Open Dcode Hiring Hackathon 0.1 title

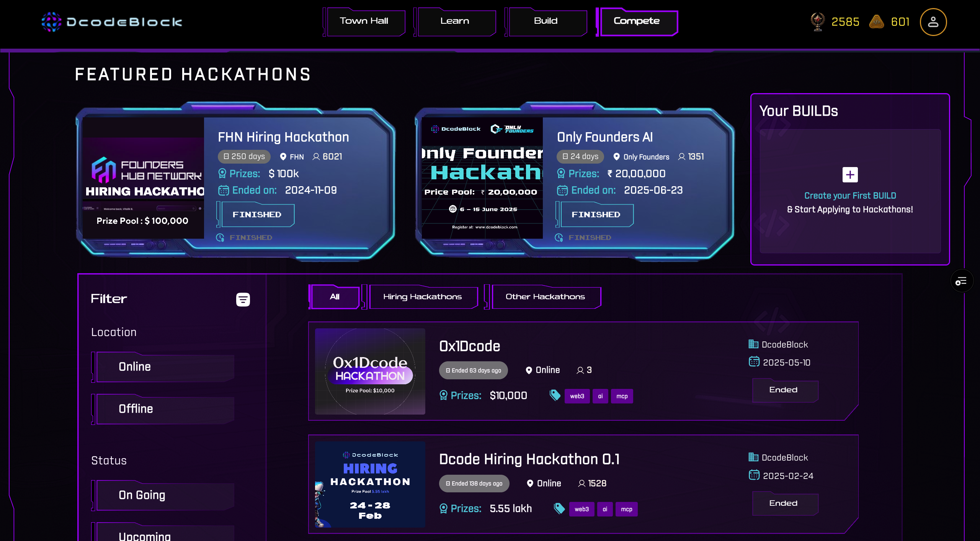(x=529, y=459)
